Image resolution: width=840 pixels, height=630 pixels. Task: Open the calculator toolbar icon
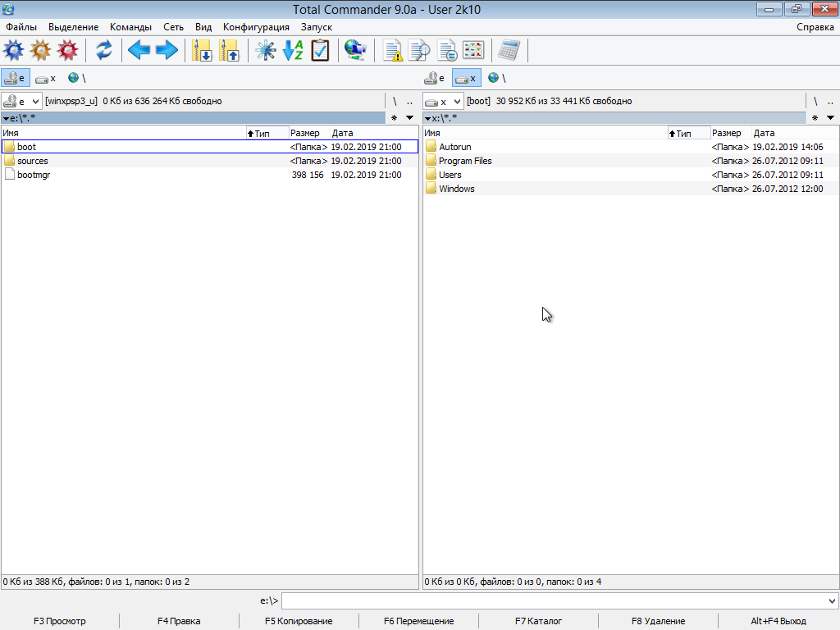[x=509, y=50]
